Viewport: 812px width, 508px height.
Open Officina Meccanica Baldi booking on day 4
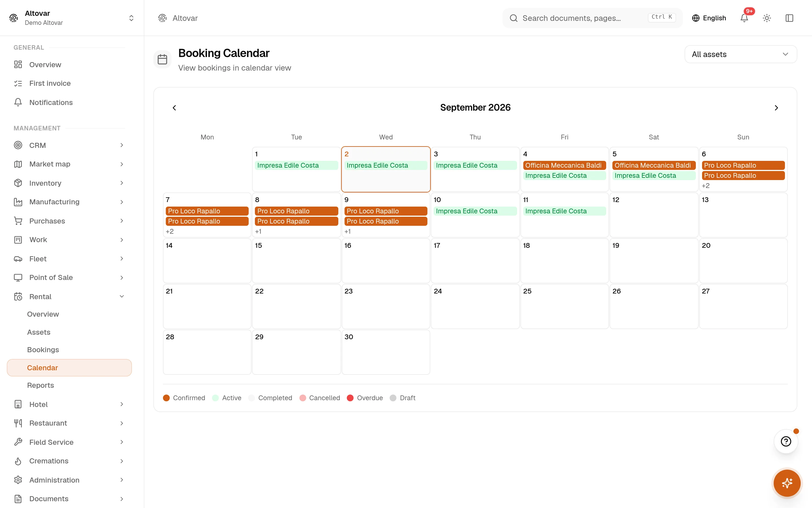564,165
